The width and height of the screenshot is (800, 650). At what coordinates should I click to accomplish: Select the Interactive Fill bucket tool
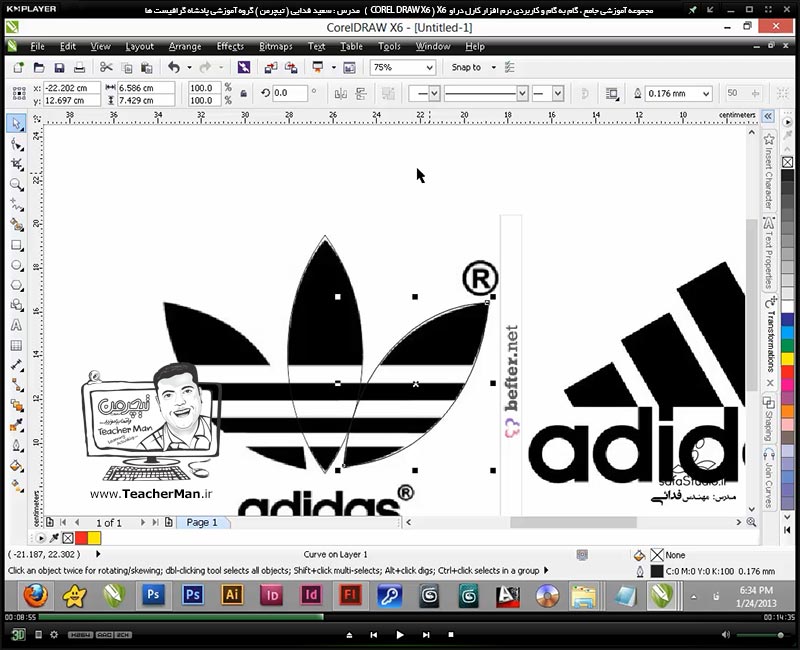[16, 465]
